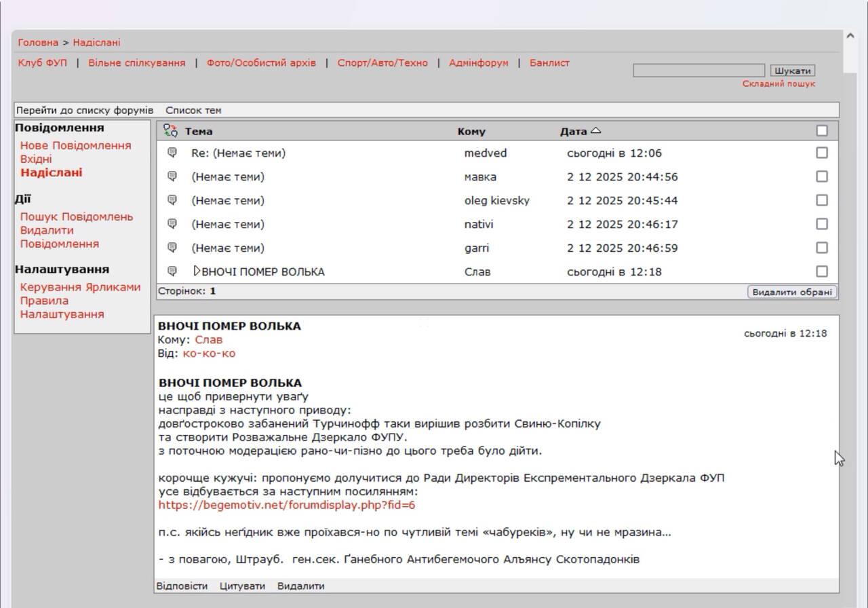
Task: Click the refresh icon beside Тема header
Action: (x=170, y=131)
